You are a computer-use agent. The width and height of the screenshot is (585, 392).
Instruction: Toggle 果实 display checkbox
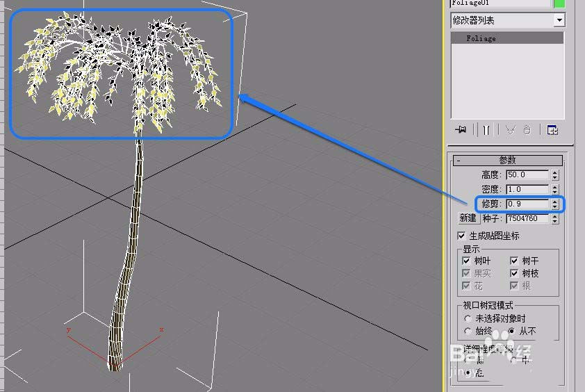click(466, 273)
